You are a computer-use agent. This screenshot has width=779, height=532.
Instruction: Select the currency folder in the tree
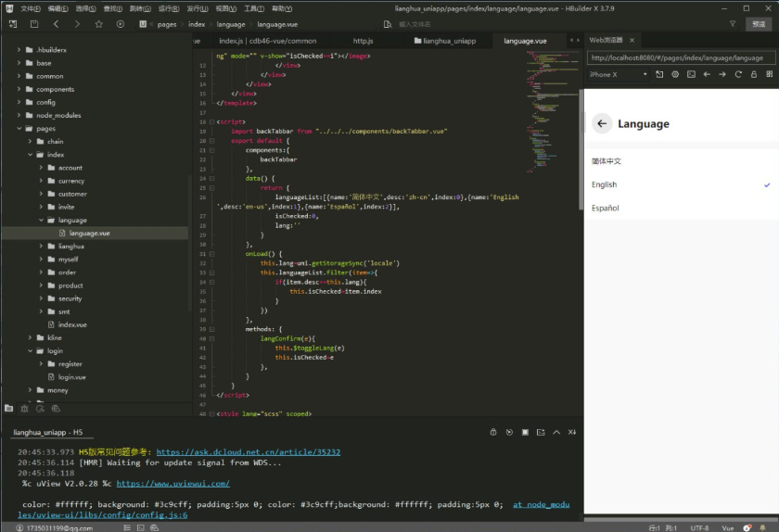coord(71,181)
